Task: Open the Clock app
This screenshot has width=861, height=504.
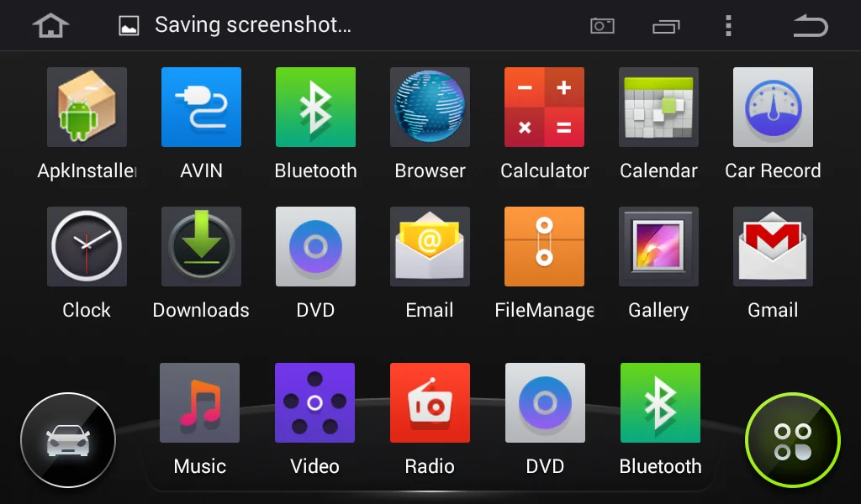Action: [87, 246]
